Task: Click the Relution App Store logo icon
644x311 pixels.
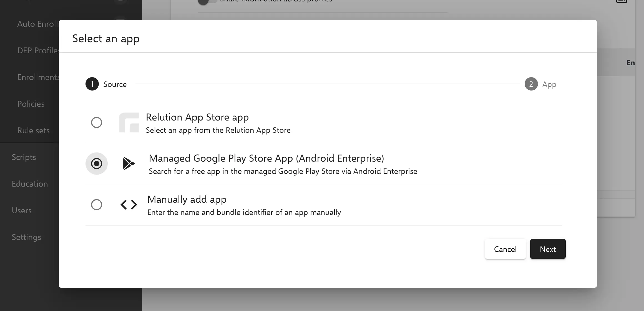Action: point(129,122)
